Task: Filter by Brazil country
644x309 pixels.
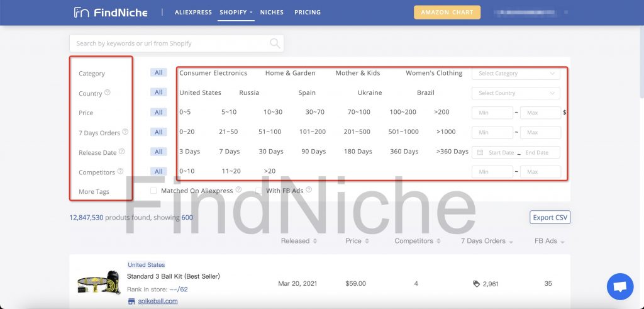Action: [426, 93]
